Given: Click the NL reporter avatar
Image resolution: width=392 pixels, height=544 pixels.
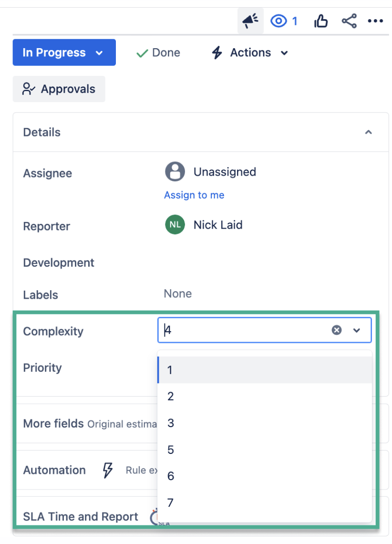Looking at the screenshot, I should click(x=175, y=224).
